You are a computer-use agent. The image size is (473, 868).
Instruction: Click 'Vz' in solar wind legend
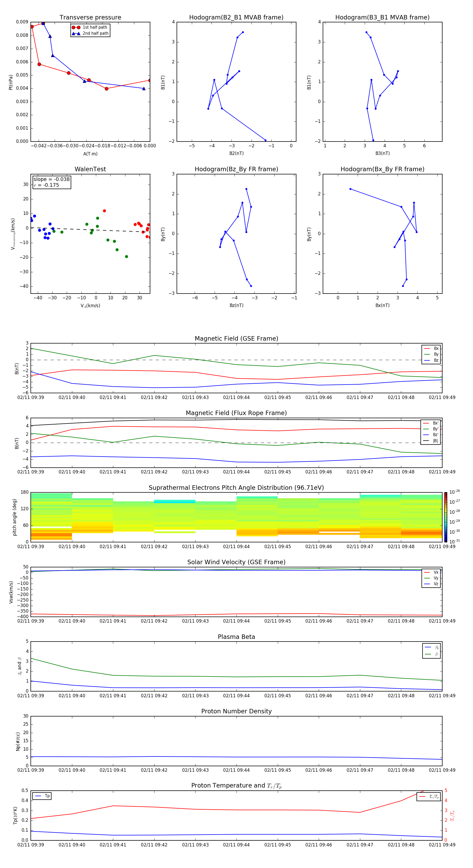[x=431, y=584]
